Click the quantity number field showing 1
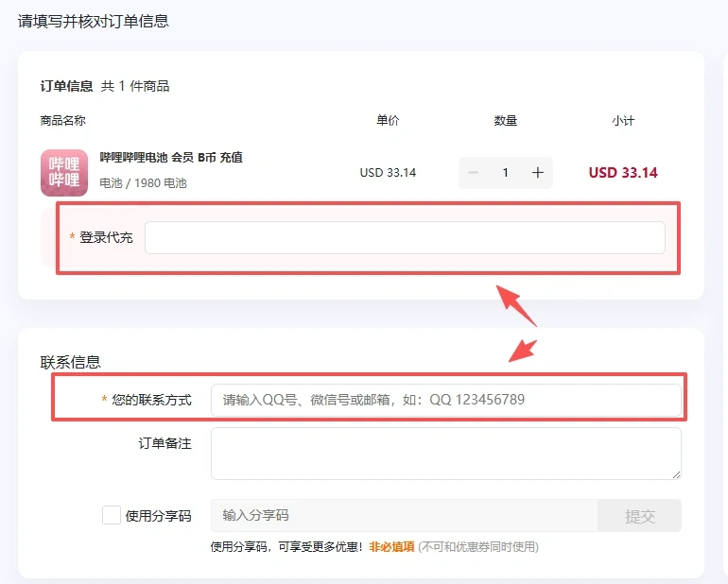The width and height of the screenshot is (728, 584). point(506,173)
